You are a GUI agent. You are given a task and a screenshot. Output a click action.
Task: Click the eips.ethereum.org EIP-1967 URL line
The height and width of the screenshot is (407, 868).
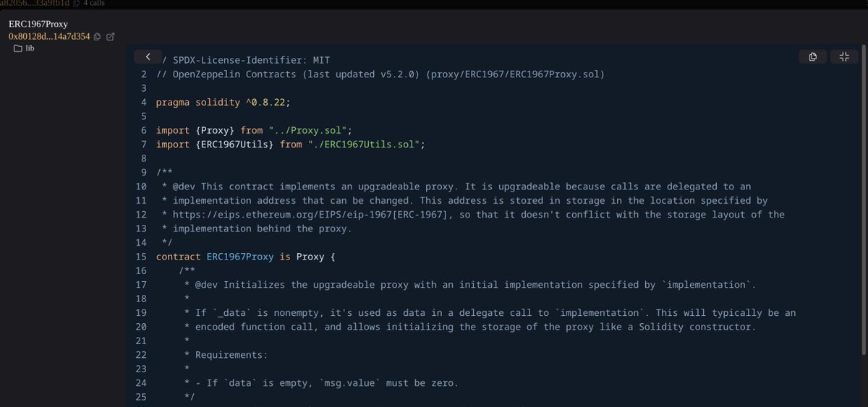click(x=473, y=215)
